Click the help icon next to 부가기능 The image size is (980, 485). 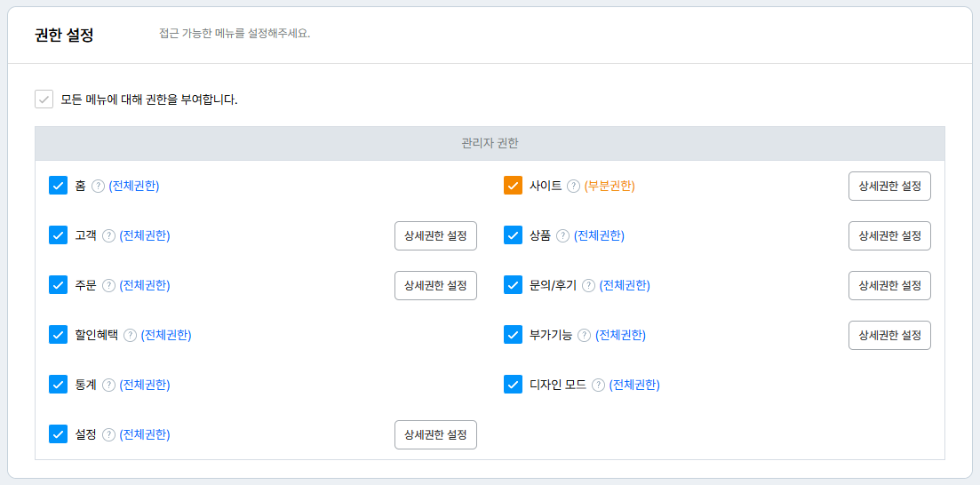585,335
